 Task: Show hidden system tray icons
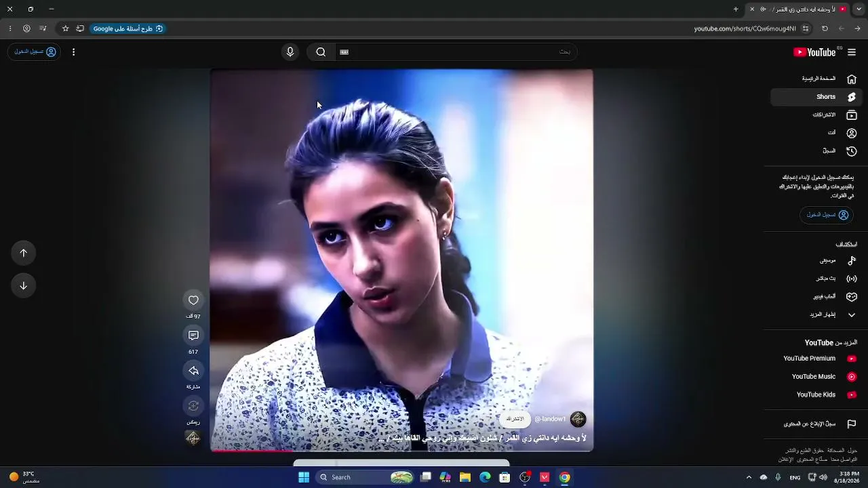(x=749, y=477)
